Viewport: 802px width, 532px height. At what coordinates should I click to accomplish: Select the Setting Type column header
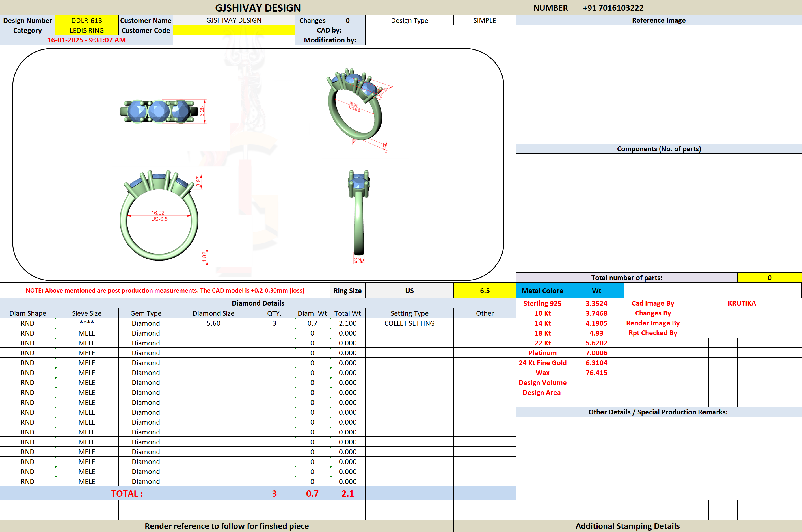(x=409, y=313)
